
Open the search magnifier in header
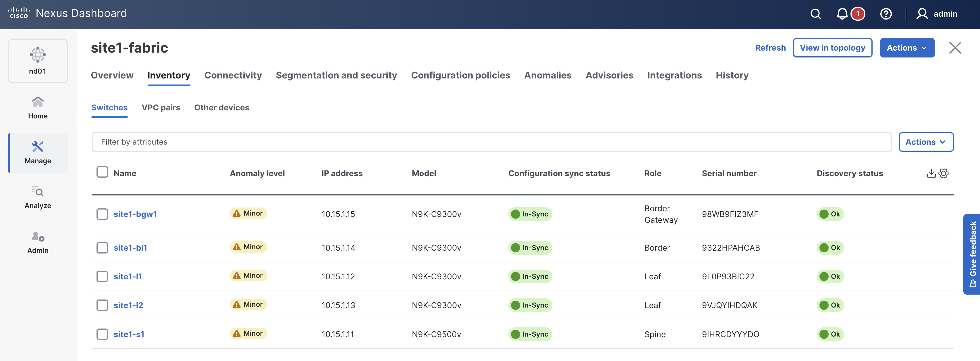tap(815, 14)
